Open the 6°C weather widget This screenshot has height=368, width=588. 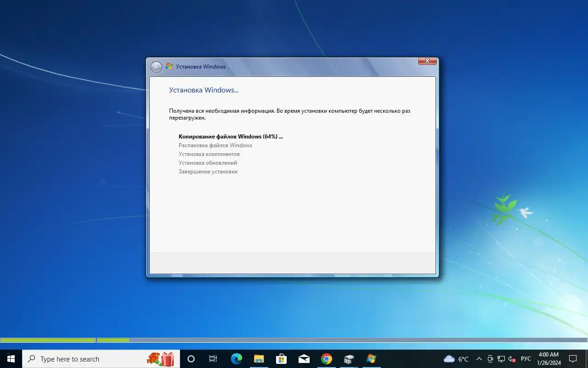456,359
